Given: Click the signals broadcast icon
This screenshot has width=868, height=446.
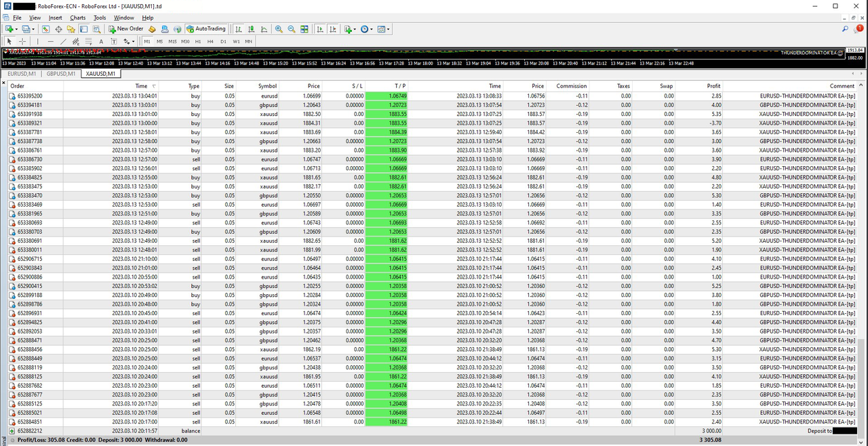Looking at the screenshot, I should [x=177, y=29].
